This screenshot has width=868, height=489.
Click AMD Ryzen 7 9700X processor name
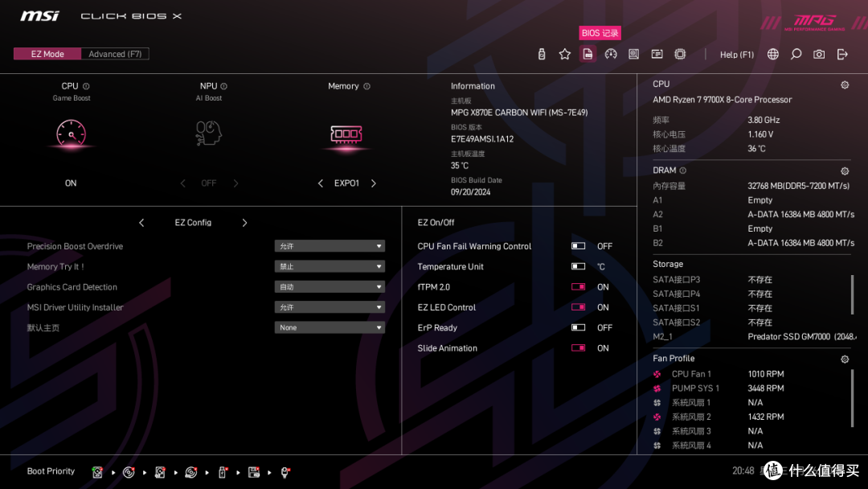pos(722,100)
